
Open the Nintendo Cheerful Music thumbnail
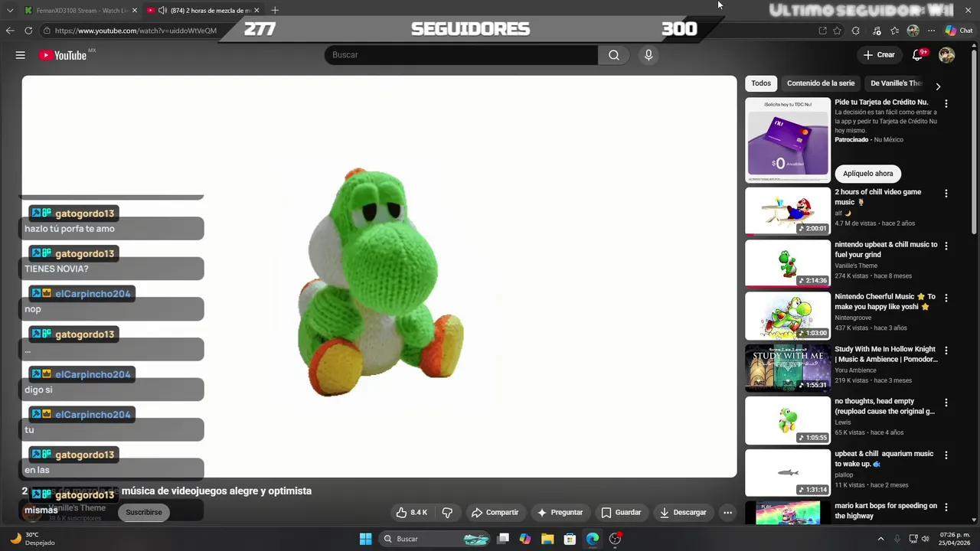tap(788, 315)
